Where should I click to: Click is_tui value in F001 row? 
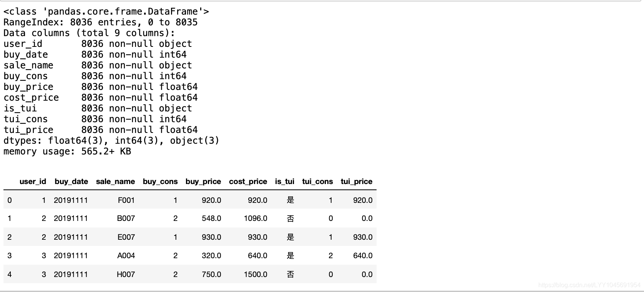tap(290, 200)
